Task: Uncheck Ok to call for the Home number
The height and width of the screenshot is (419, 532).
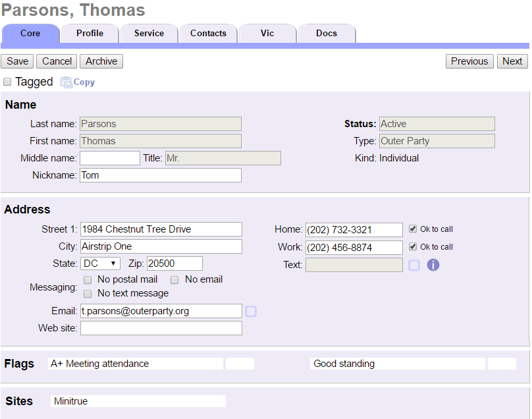Action: pyautogui.click(x=412, y=229)
